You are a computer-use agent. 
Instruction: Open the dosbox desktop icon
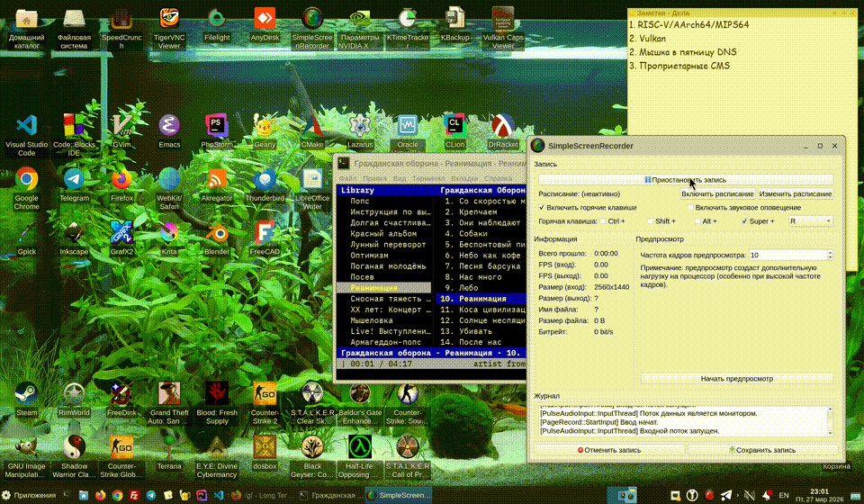point(265,453)
